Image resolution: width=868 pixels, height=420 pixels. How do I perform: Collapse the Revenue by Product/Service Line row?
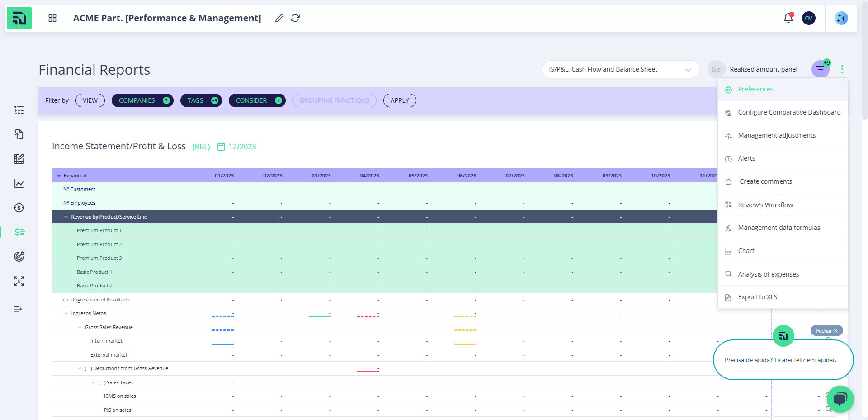point(66,217)
